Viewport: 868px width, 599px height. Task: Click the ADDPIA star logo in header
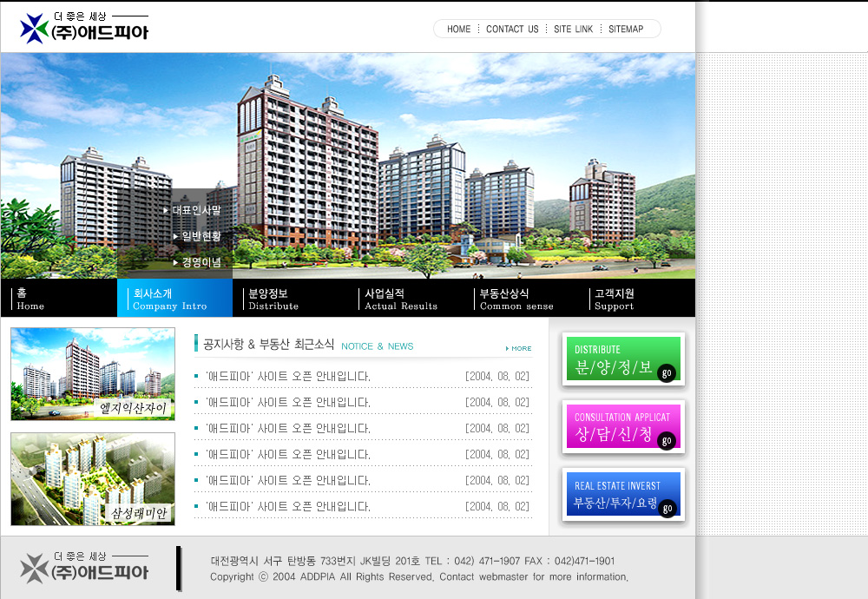point(36,29)
